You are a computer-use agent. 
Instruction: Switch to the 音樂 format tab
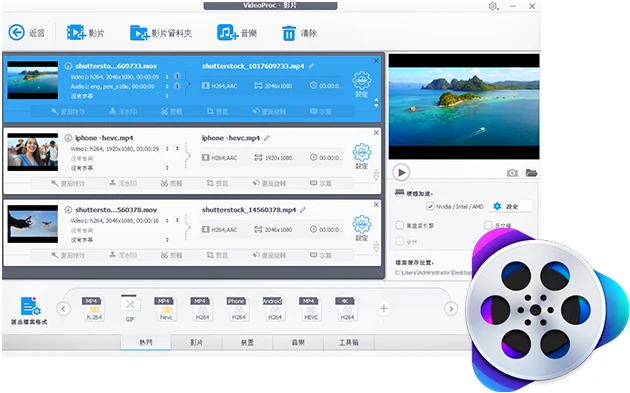[x=298, y=342]
